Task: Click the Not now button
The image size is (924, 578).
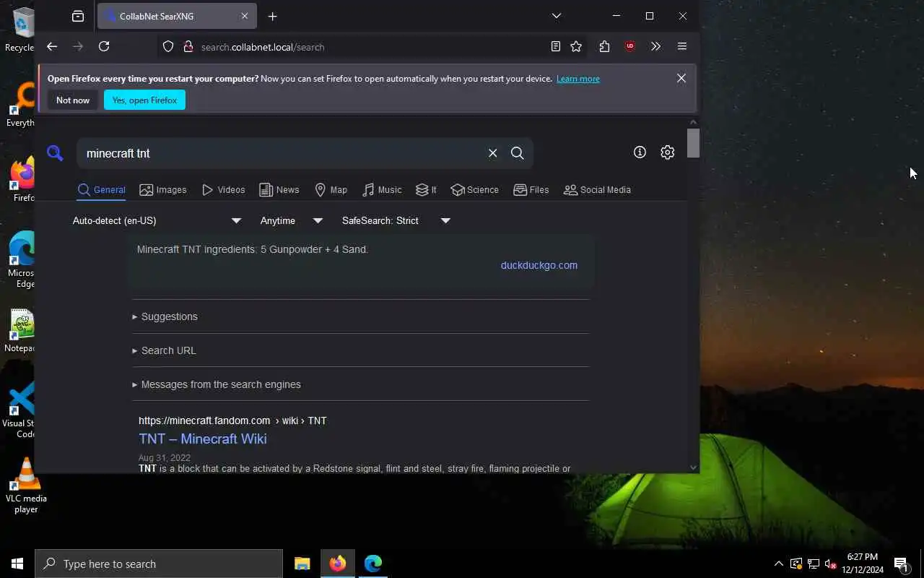Action: tap(73, 100)
